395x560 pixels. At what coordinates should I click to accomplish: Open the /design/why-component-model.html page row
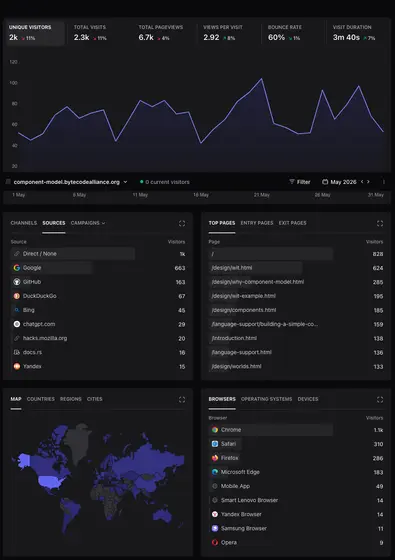(296, 282)
